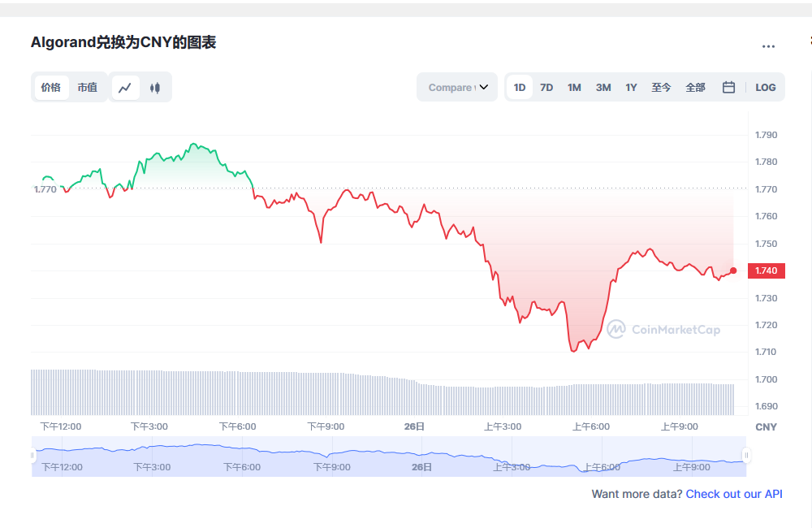The image size is (812, 528).
Task: Click the 1.750 y-axis label
Action: coord(766,244)
